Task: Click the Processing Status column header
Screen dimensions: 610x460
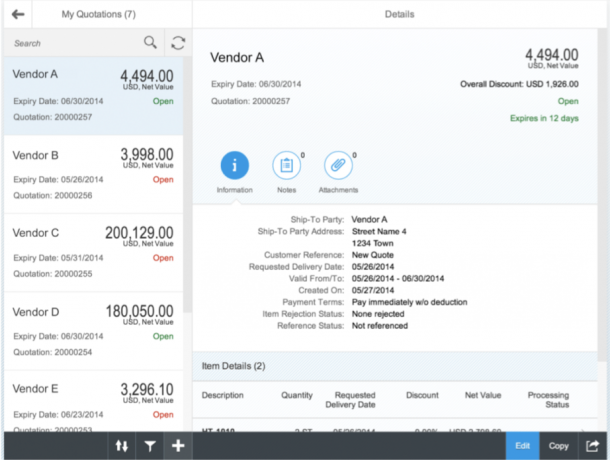Action: [x=549, y=399]
